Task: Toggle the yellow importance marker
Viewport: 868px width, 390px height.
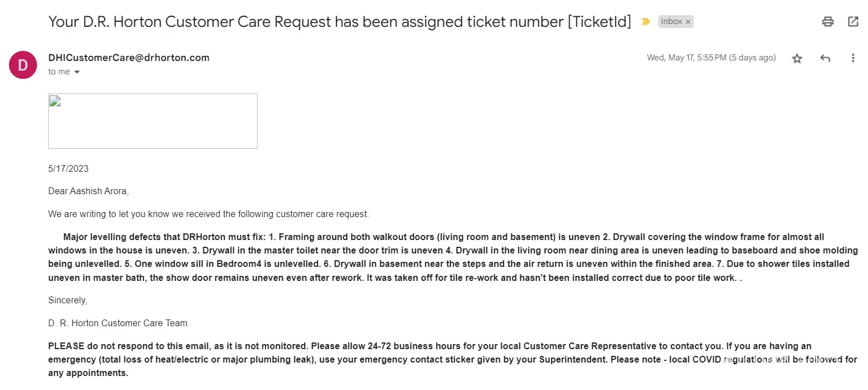Action: point(646,22)
